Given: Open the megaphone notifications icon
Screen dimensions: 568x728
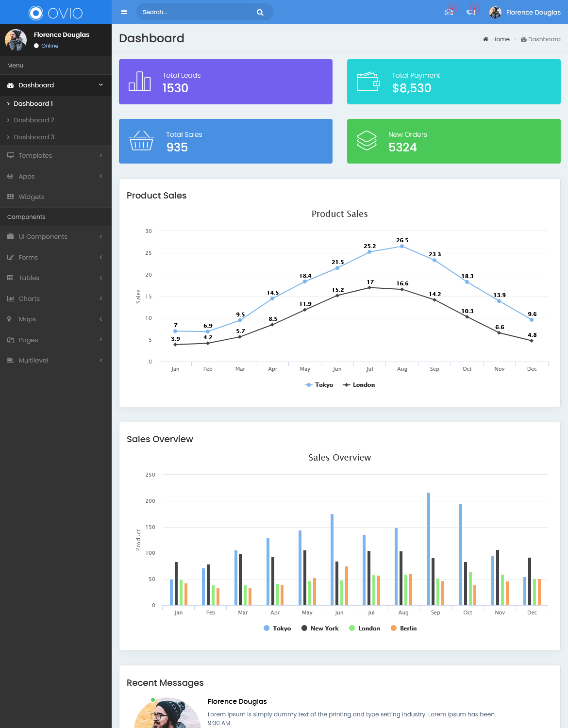Looking at the screenshot, I should click(471, 12).
